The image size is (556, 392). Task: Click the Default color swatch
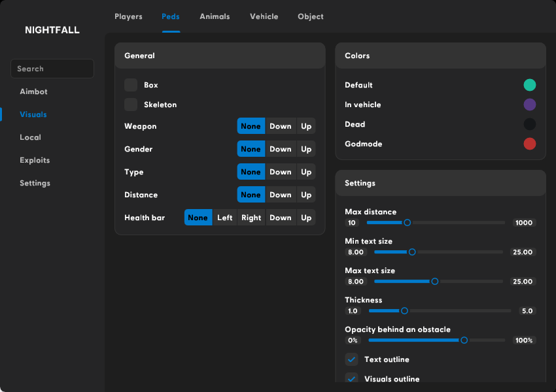click(x=530, y=85)
